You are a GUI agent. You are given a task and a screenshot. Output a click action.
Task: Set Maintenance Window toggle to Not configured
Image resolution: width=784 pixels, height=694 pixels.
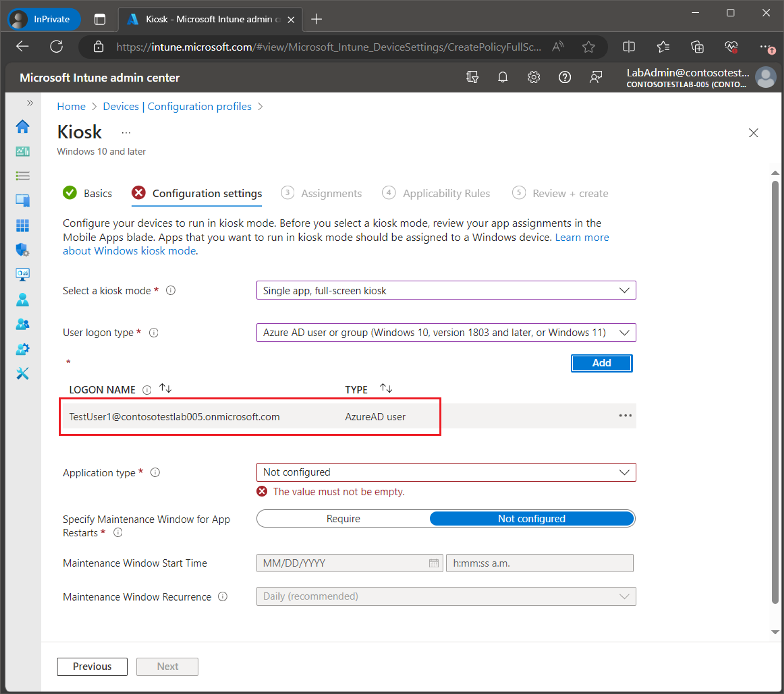pyautogui.click(x=532, y=519)
